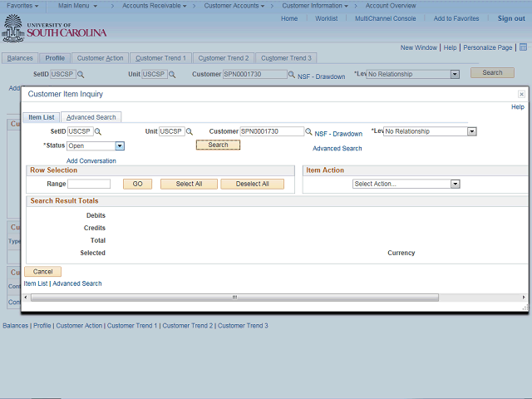The width and height of the screenshot is (532, 399).
Task: Open the dialog Level No Relationship dropdown
Action: click(x=472, y=131)
